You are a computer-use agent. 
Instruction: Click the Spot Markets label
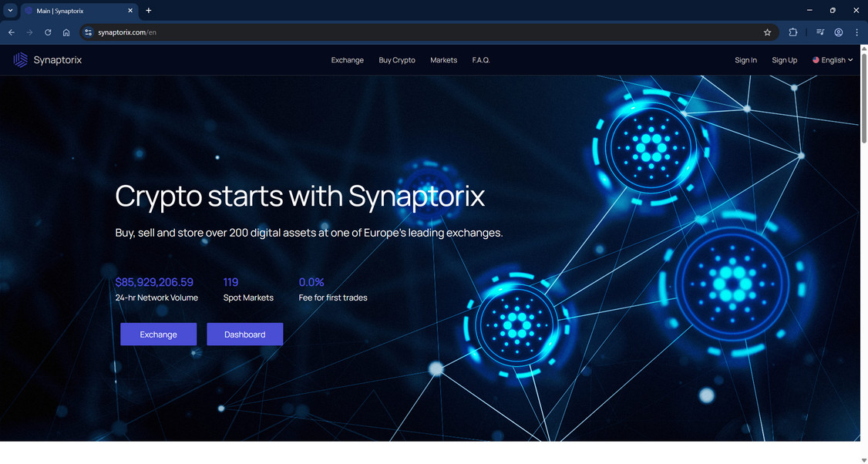click(248, 298)
